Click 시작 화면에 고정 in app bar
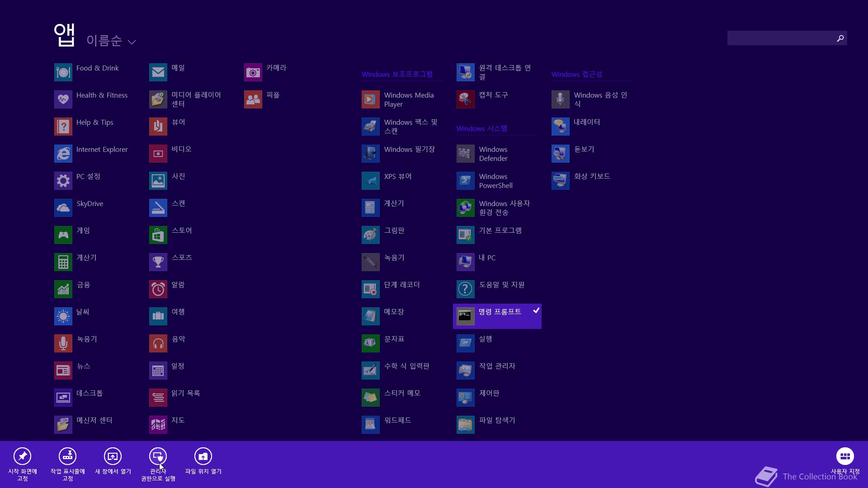This screenshot has width=868, height=488. pos(23,464)
